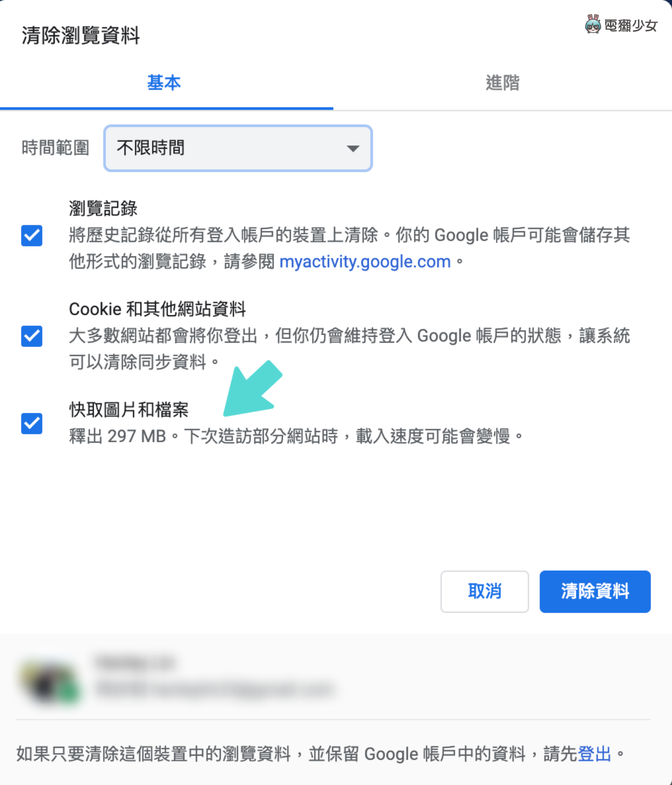Click the blurred account name text
Image resolution: width=672 pixels, height=785 pixels.
[x=135, y=663]
